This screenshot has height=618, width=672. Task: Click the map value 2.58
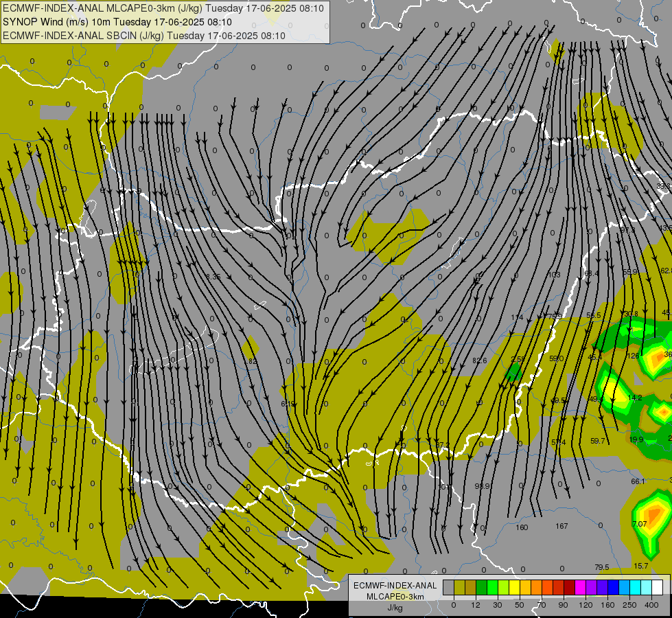pyautogui.click(x=518, y=359)
